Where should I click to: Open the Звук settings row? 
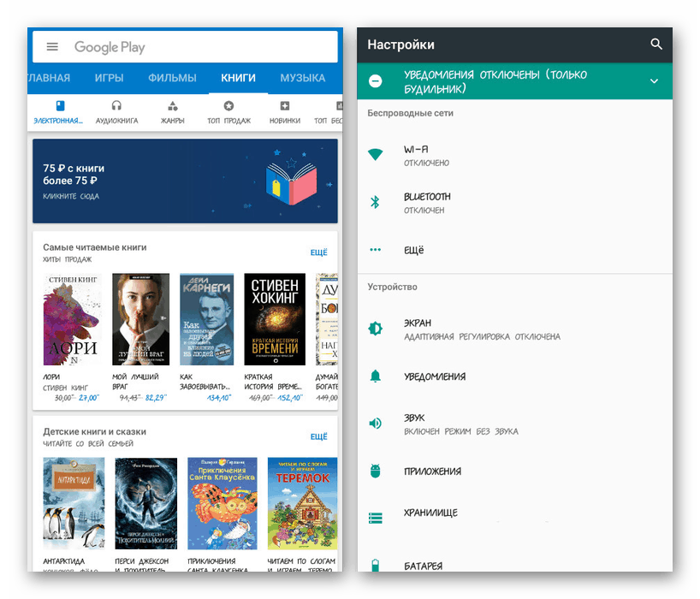(515, 424)
